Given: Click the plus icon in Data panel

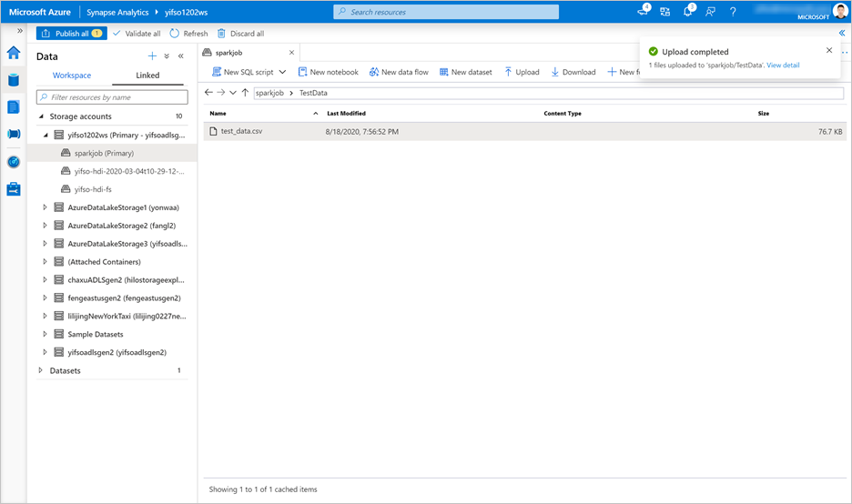Looking at the screenshot, I should [152, 55].
